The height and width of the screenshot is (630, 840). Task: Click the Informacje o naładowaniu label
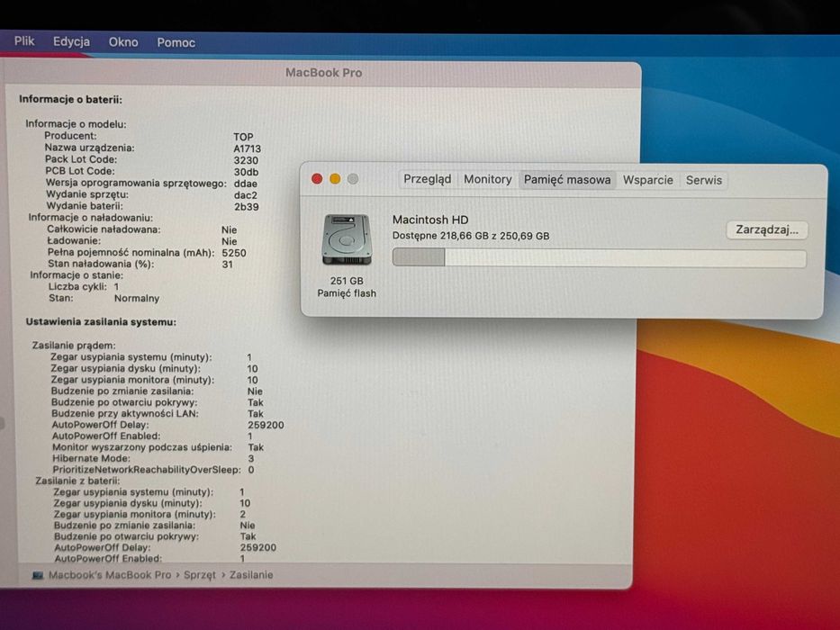coord(90,218)
